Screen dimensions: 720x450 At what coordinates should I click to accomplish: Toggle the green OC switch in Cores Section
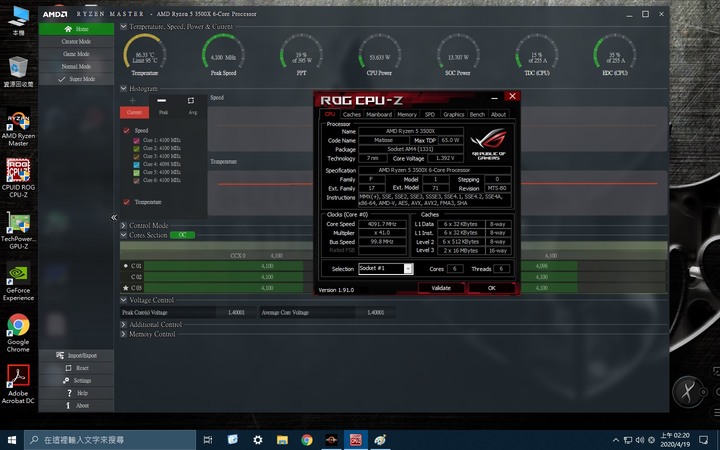click(182, 235)
